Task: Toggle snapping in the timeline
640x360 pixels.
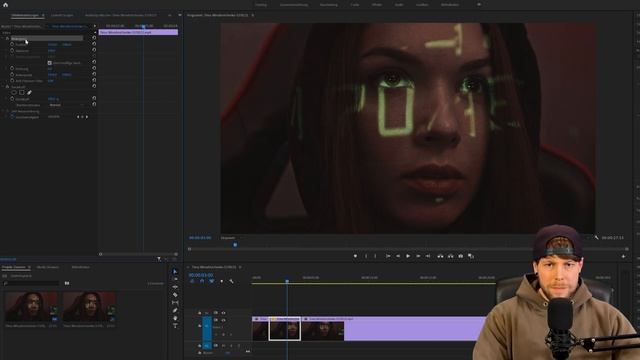Action: (x=202, y=281)
